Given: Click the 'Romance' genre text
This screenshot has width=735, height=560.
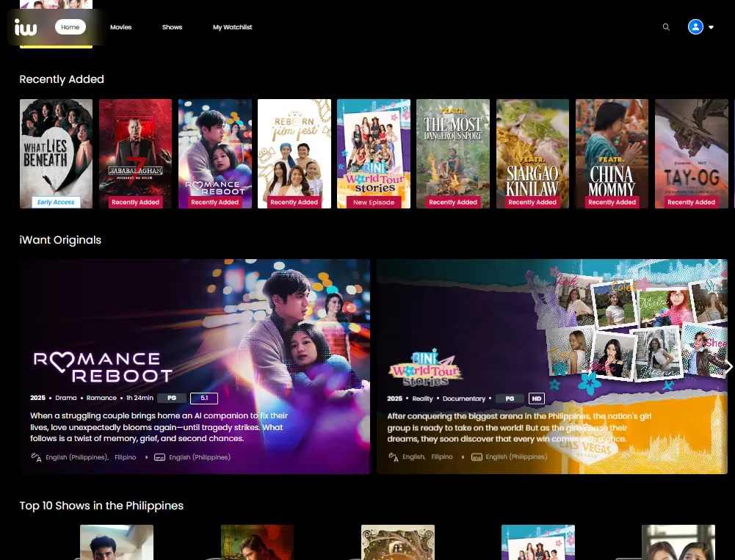Looking at the screenshot, I should click(101, 398).
